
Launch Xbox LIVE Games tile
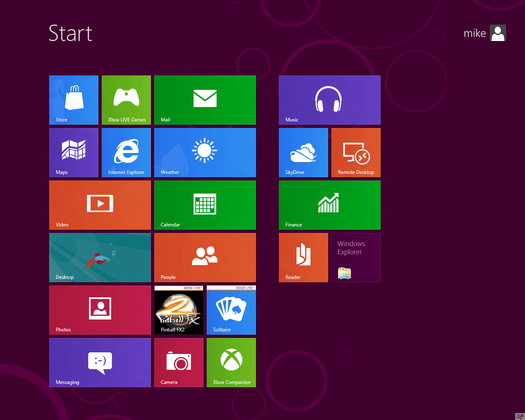pyautogui.click(x=126, y=100)
